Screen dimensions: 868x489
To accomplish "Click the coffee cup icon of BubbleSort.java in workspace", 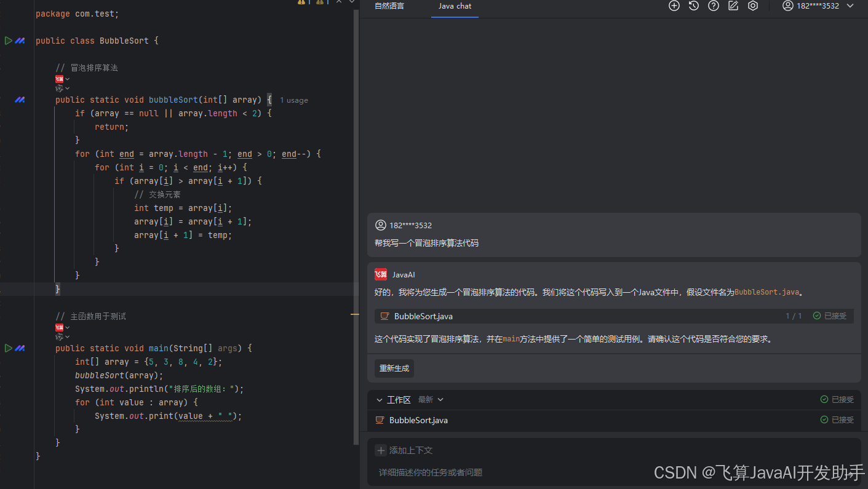I will 380,420.
